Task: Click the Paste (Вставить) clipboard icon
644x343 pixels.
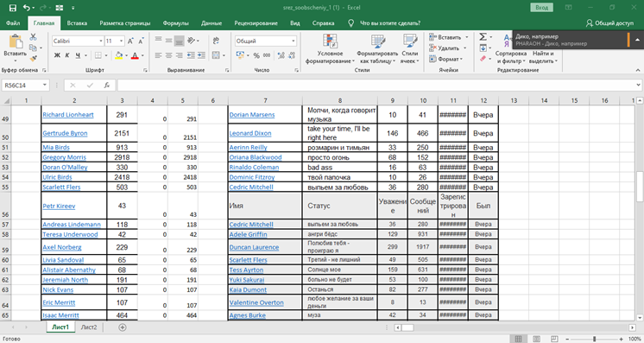Action: pyautogui.click(x=16, y=42)
